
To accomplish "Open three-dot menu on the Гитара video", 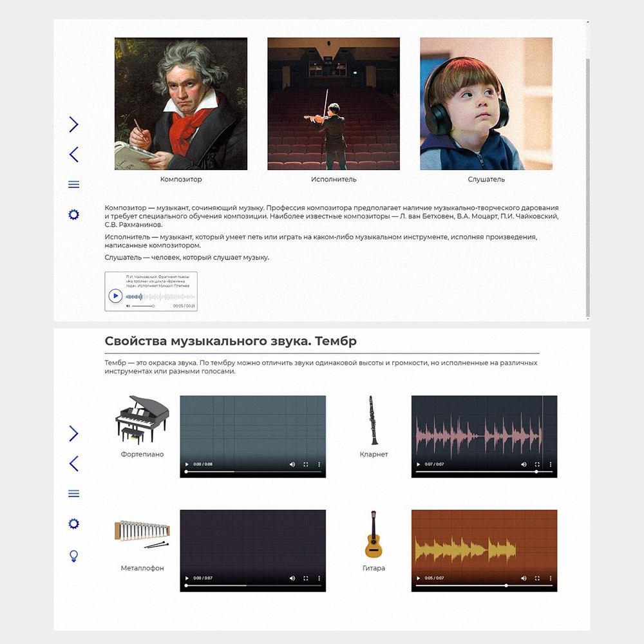I will click(x=551, y=578).
